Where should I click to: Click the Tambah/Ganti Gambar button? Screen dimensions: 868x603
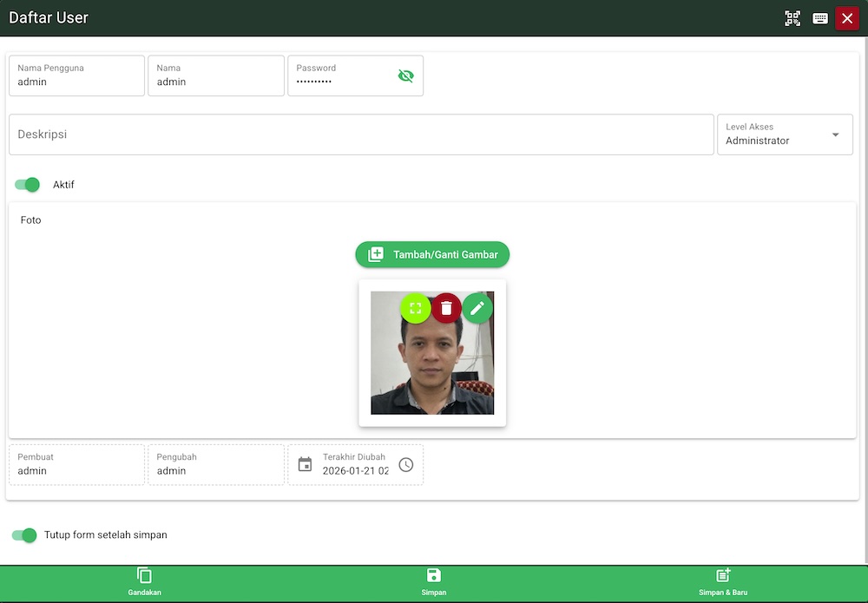(431, 254)
